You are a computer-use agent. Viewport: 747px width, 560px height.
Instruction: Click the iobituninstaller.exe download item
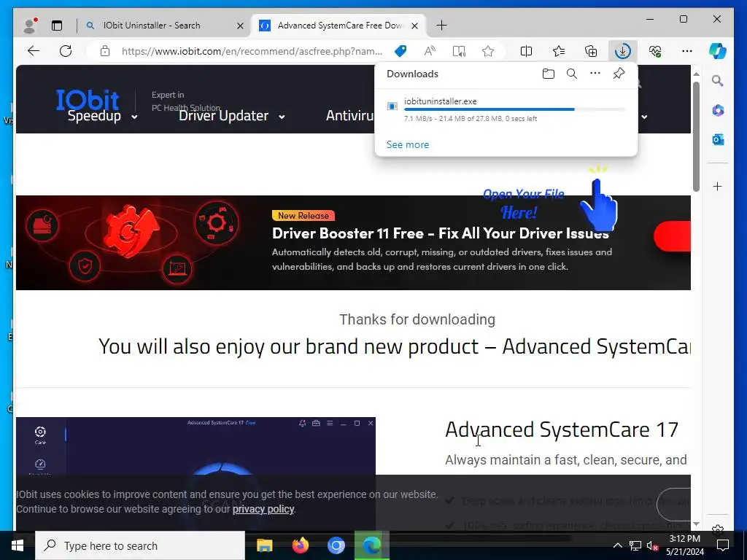506,109
